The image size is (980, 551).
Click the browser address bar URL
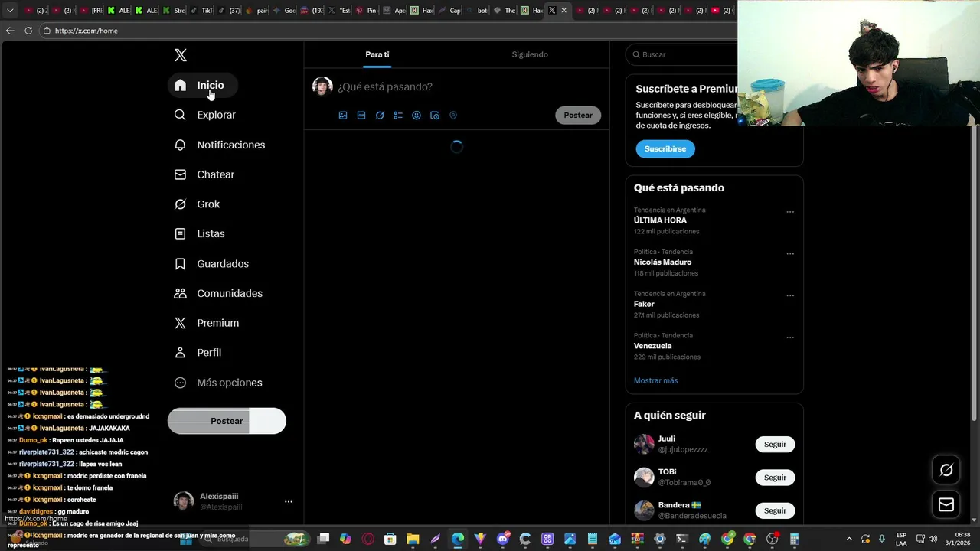[87, 31]
